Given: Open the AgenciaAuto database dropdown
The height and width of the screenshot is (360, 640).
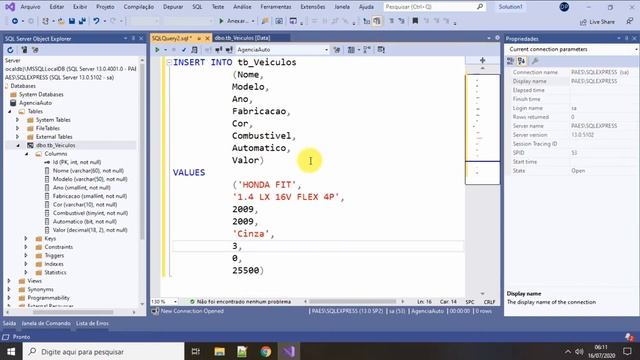Looking at the screenshot, I should tap(326, 50).
